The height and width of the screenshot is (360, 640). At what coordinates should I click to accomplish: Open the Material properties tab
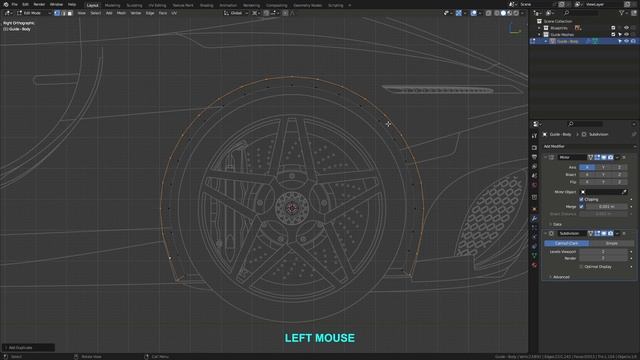tap(534, 265)
